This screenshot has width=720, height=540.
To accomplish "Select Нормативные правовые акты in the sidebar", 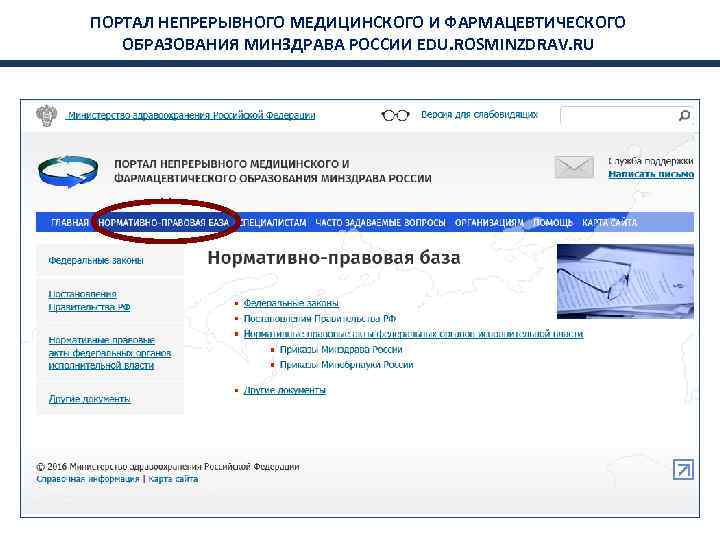I will click(110, 353).
